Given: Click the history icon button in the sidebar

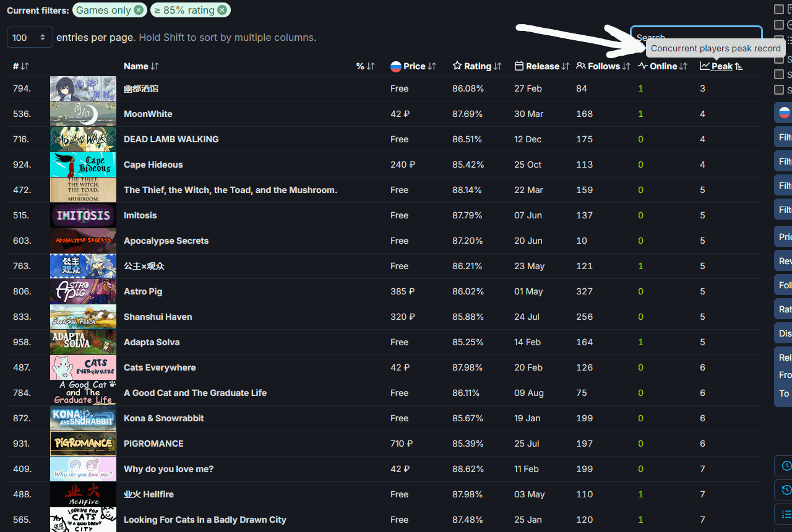Looking at the screenshot, I should click(786, 490).
